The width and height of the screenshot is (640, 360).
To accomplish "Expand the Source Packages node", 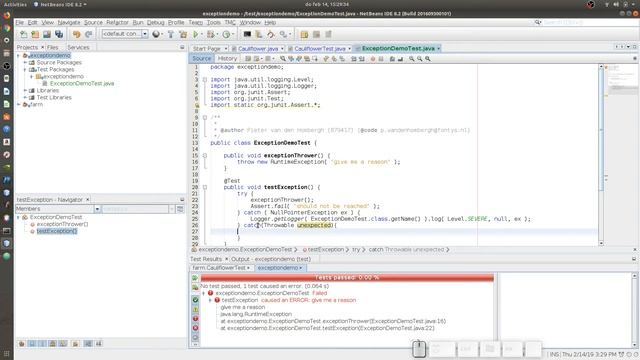I will [x=25, y=62].
